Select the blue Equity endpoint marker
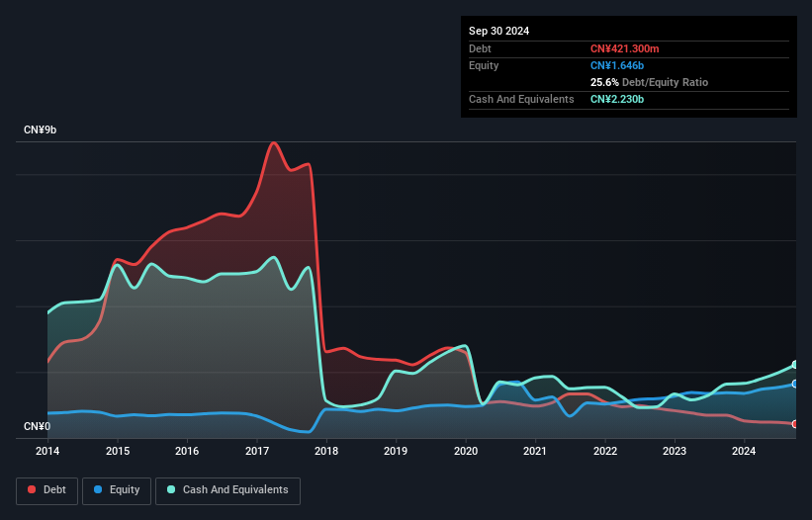 pyautogui.click(x=795, y=384)
